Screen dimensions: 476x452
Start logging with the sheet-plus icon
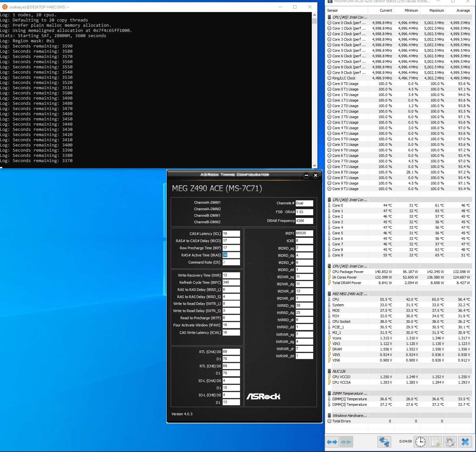pos(435,442)
